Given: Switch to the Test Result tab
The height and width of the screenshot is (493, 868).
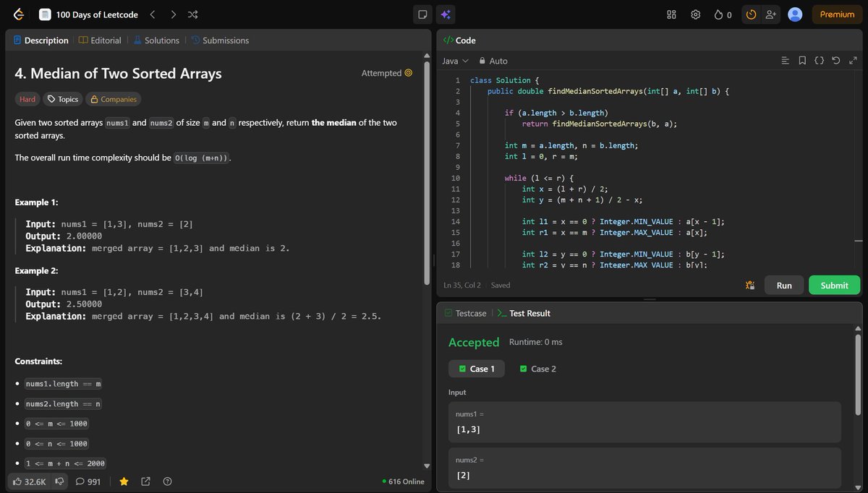Looking at the screenshot, I should click(x=524, y=313).
